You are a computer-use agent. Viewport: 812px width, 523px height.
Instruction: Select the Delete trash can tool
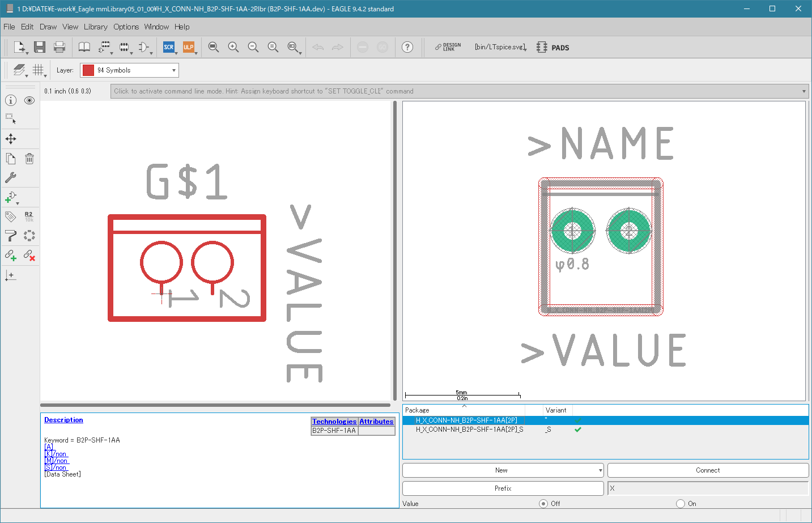pos(29,159)
